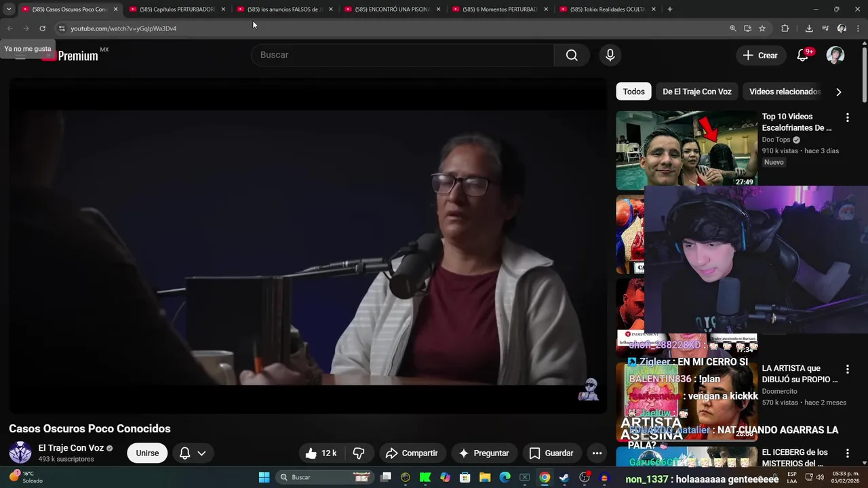The image size is (868, 488).
Task: Open the Compartir share option
Action: pyautogui.click(x=412, y=453)
